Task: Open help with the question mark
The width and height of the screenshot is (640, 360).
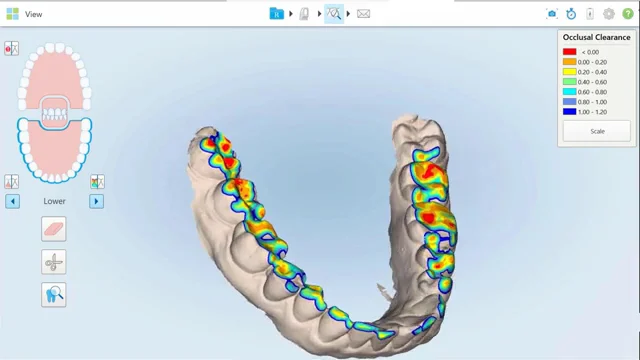Action: [x=628, y=14]
